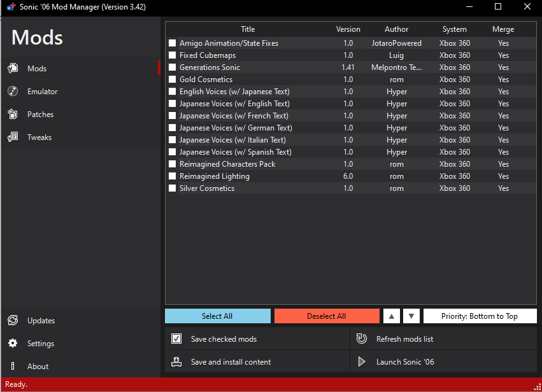Click the Sonic '06 Mod Manager title bar icon
Viewport: 542px width, 392px height.
[11, 6]
